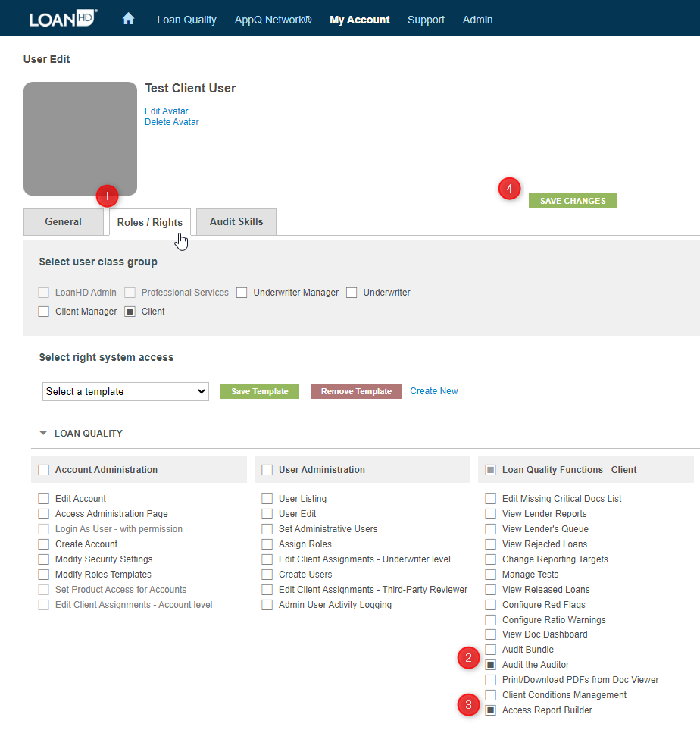Uncheck the Audit the Auditor right

tap(490, 665)
